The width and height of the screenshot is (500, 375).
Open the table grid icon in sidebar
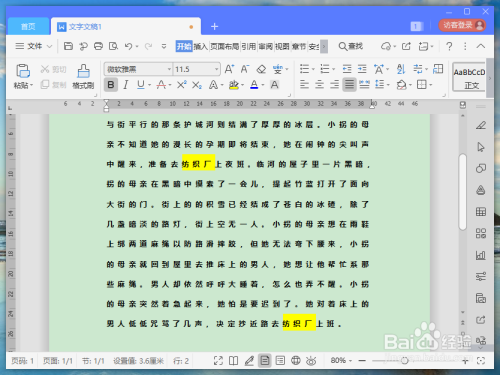(481, 212)
